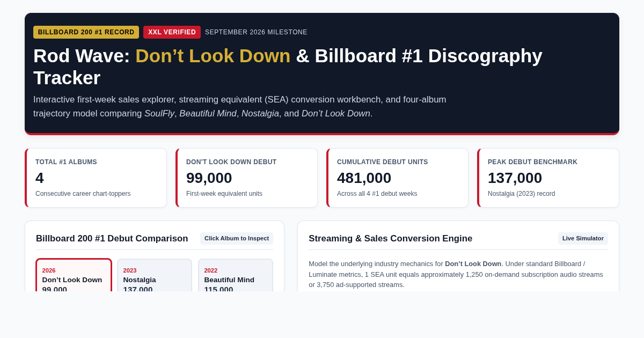Click the First-week equivalent units caption
Image resolution: width=644 pixels, height=338 pixels.
[224, 194]
